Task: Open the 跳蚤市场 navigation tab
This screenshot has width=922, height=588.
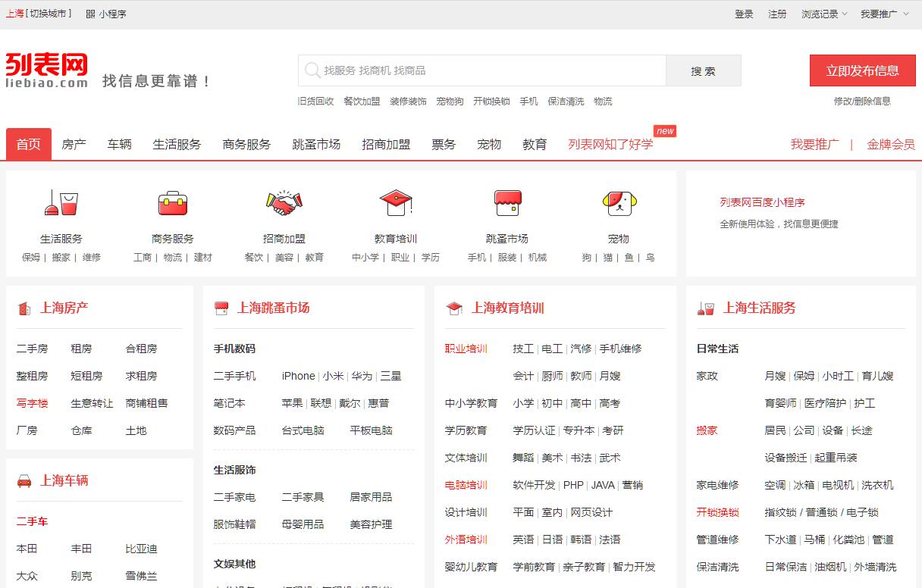Action: tap(316, 144)
